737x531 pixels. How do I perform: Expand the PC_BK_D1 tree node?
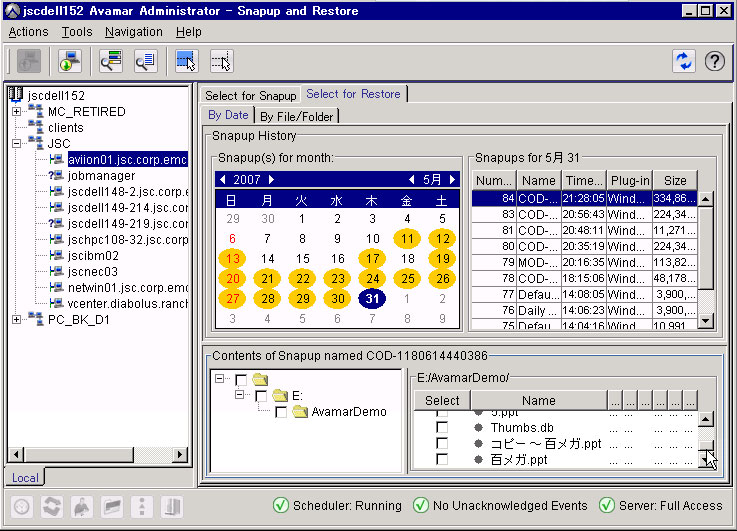pos(16,320)
